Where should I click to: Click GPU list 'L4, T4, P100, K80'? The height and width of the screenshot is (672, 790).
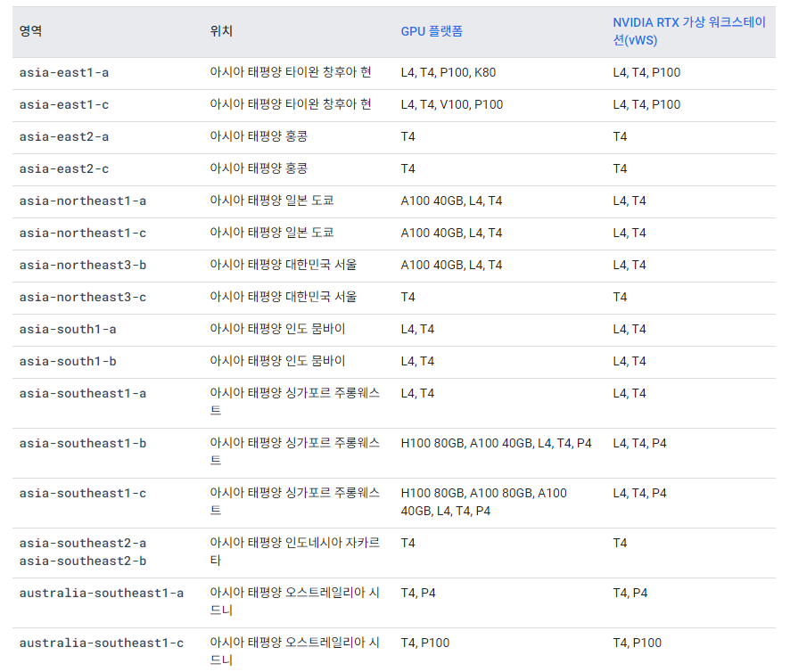point(448,72)
